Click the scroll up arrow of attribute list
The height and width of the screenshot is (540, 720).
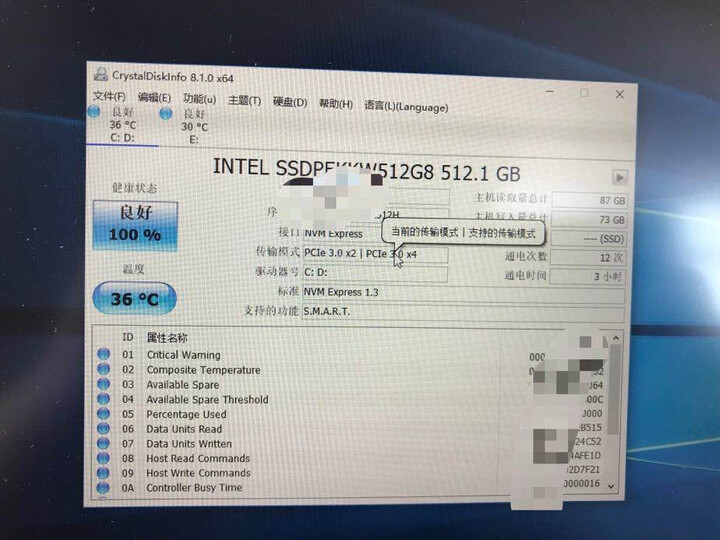[x=616, y=338]
